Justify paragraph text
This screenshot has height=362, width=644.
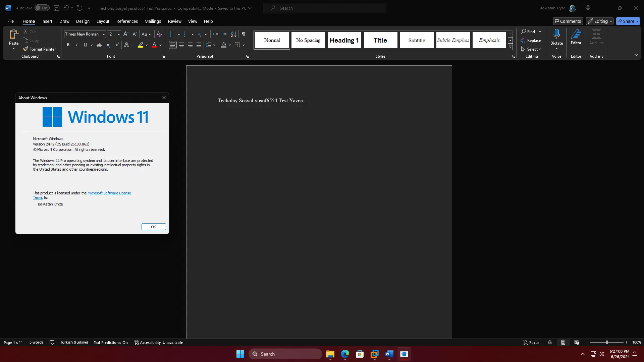(x=199, y=45)
